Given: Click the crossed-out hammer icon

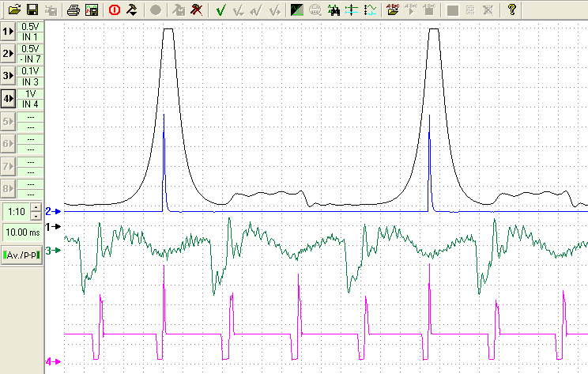Looking at the screenshot, I should (197, 9).
